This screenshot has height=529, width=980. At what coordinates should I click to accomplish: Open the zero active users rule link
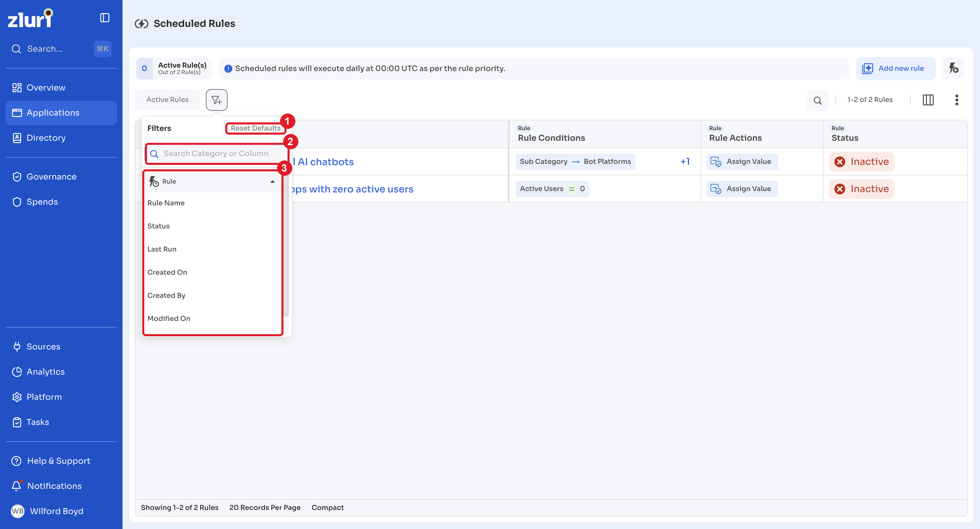(x=353, y=189)
